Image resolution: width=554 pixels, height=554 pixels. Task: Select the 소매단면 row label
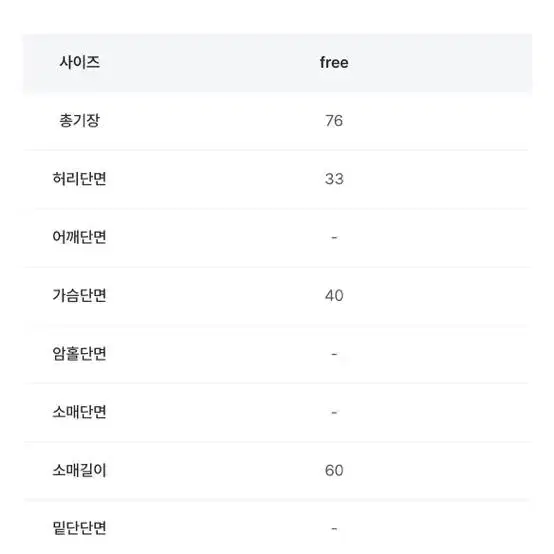(x=79, y=412)
